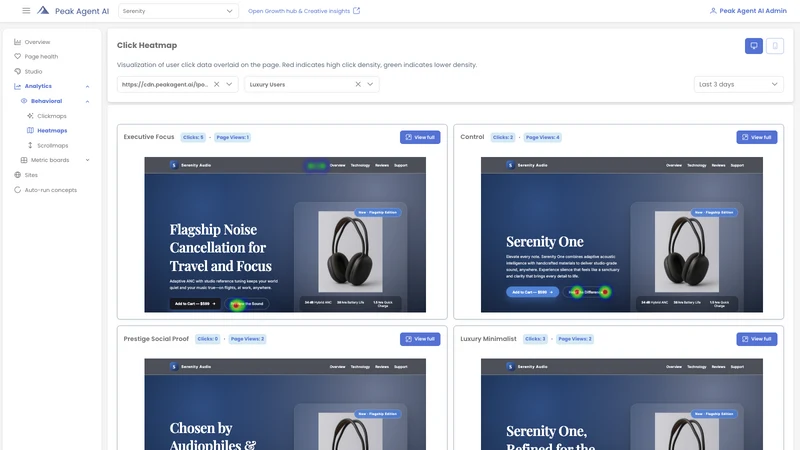Open Studio from the sidebar

[33, 71]
